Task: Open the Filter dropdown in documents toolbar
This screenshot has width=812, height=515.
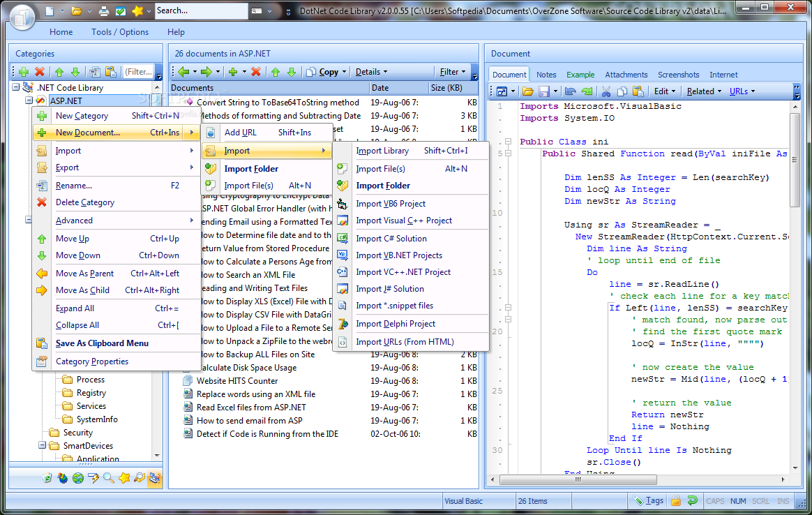Action: [x=453, y=72]
